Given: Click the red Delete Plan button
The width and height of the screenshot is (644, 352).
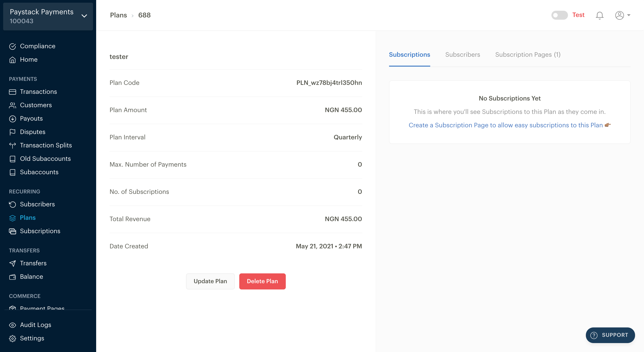Looking at the screenshot, I should tap(262, 281).
